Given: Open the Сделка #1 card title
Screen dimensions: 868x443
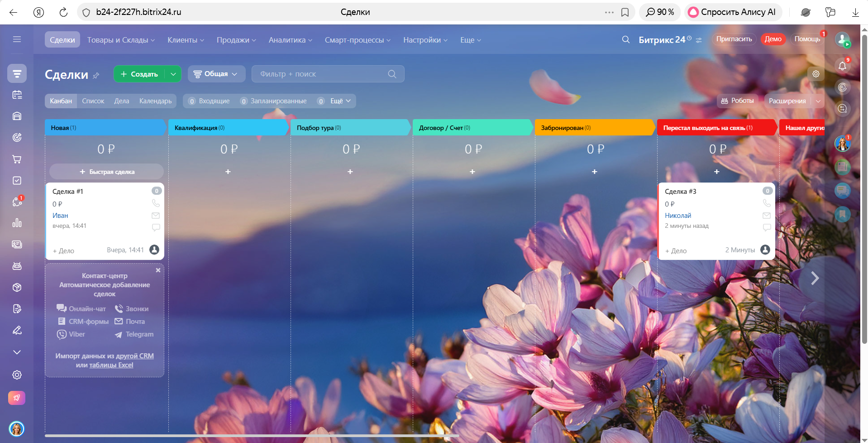Looking at the screenshot, I should [68, 192].
